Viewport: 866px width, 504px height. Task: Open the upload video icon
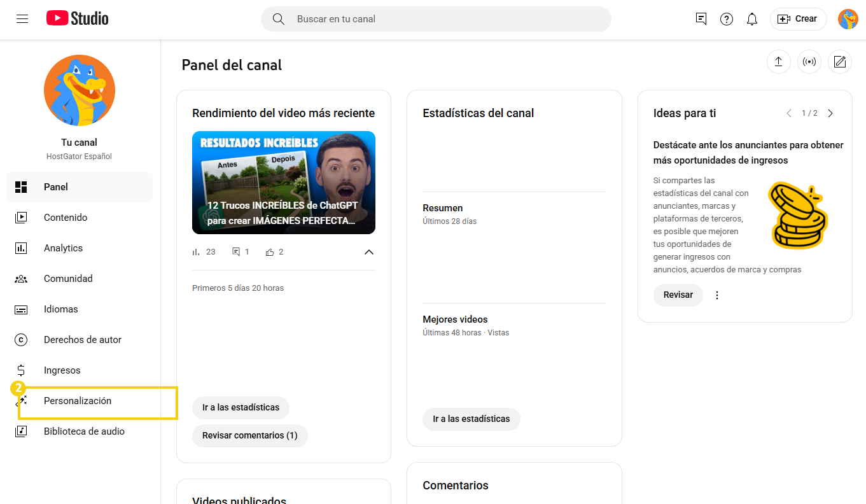pos(778,62)
